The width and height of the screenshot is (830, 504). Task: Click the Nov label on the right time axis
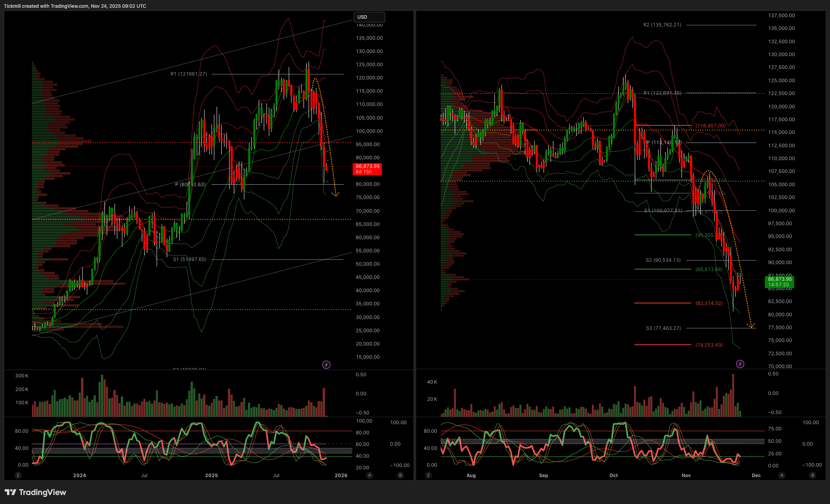point(686,475)
